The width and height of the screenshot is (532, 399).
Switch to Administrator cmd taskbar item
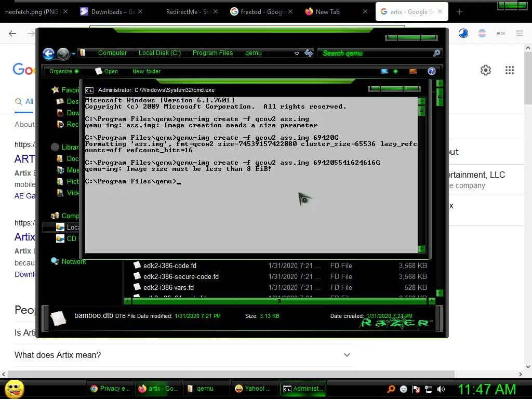[303, 389]
